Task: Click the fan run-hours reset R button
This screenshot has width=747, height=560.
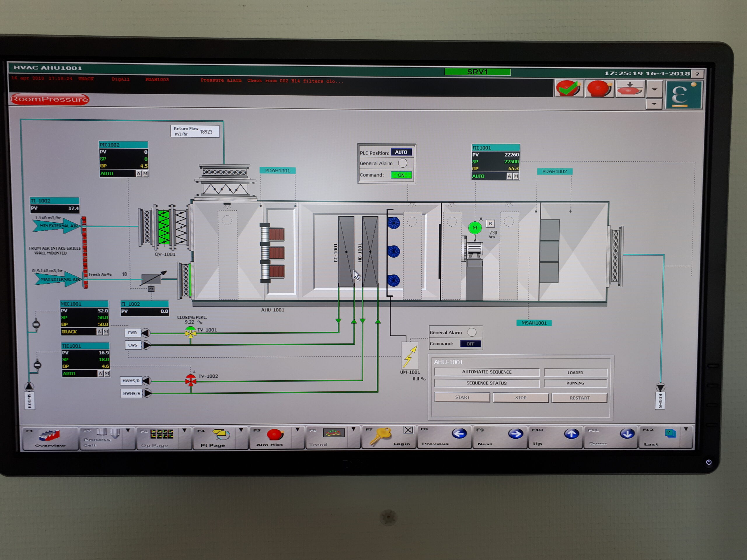Action: click(490, 223)
